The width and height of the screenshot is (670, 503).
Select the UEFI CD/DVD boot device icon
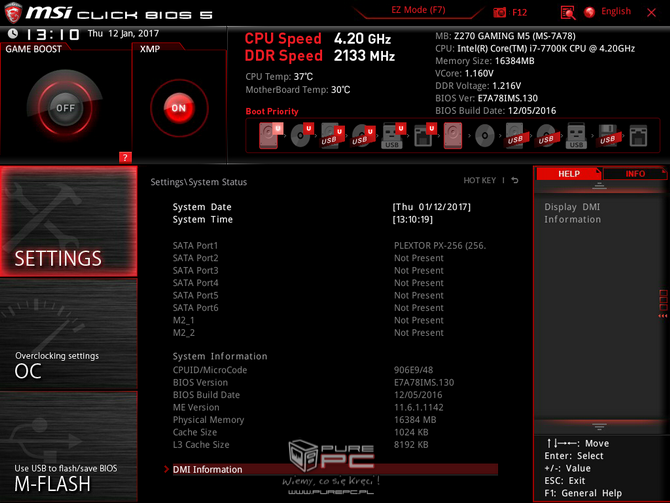301,135
